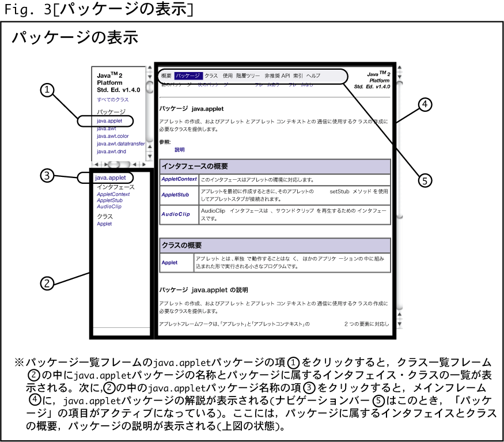Click the クラスの概要 table header

coord(275,245)
